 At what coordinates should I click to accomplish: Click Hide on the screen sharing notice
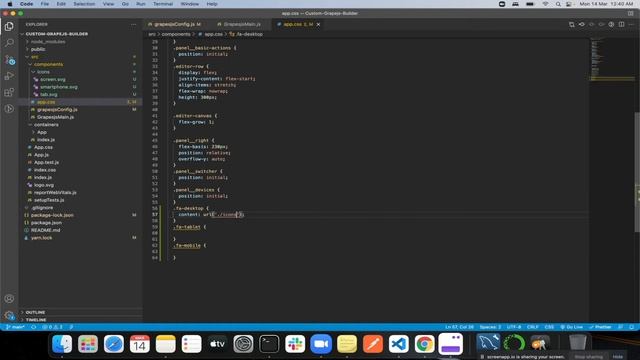(618, 357)
